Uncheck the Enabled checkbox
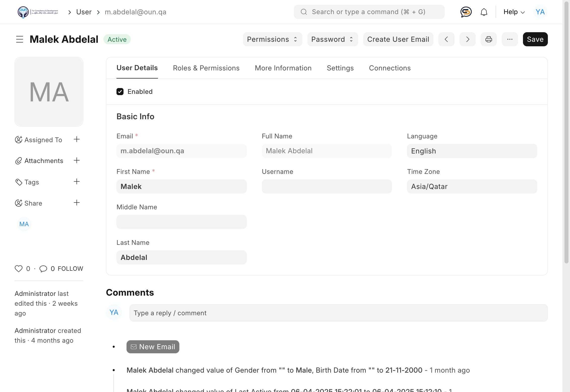Viewport: 570px width, 392px height. (x=120, y=92)
